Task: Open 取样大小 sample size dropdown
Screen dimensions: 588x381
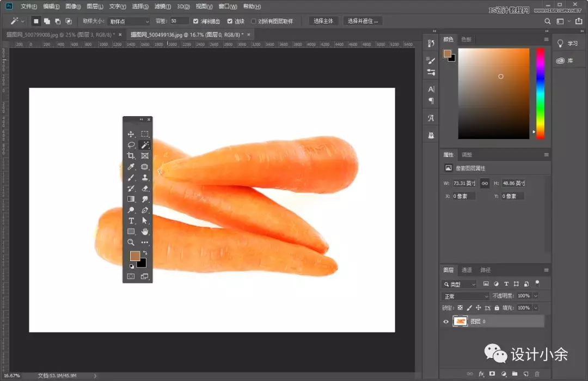Action: point(128,21)
